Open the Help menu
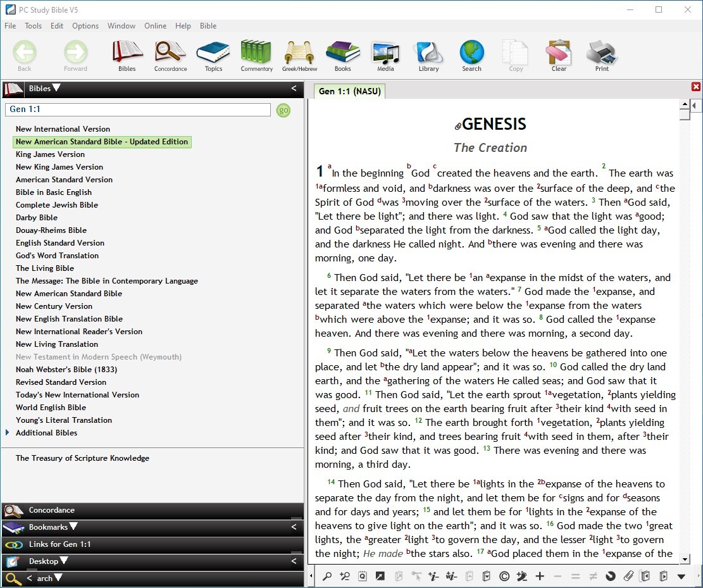Viewport: 703px width, 588px height. (183, 25)
